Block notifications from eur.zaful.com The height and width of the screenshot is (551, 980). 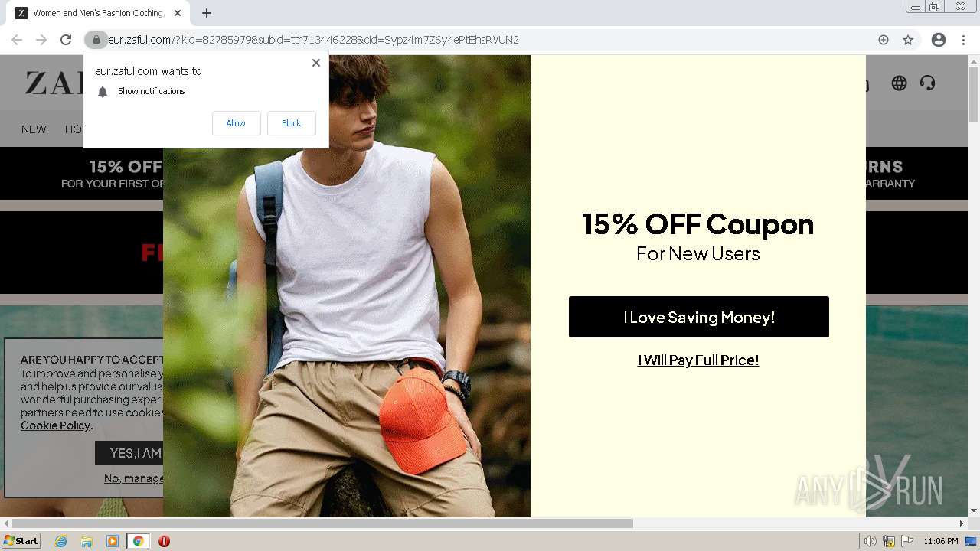click(291, 123)
